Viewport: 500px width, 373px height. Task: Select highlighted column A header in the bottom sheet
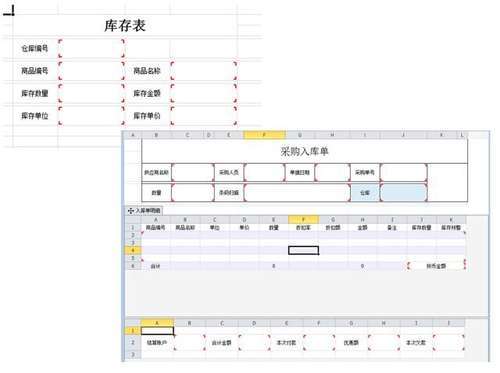157,323
